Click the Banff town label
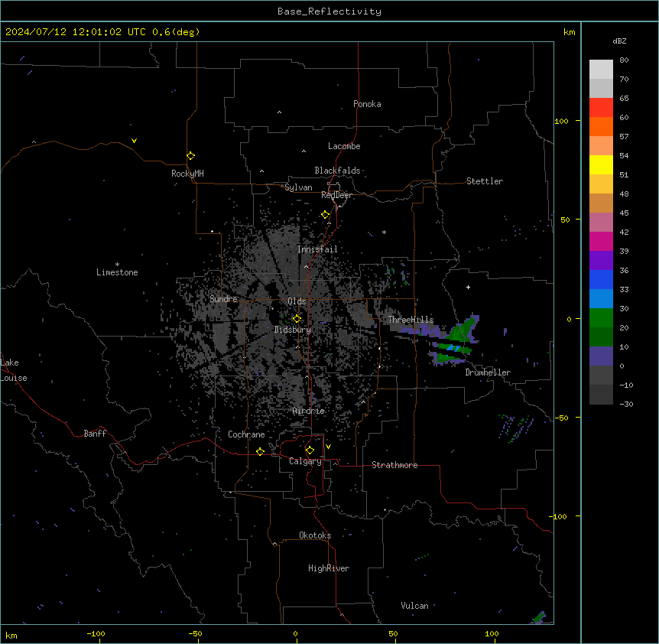Viewport: 659px width, 644px height. click(x=95, y=434)
